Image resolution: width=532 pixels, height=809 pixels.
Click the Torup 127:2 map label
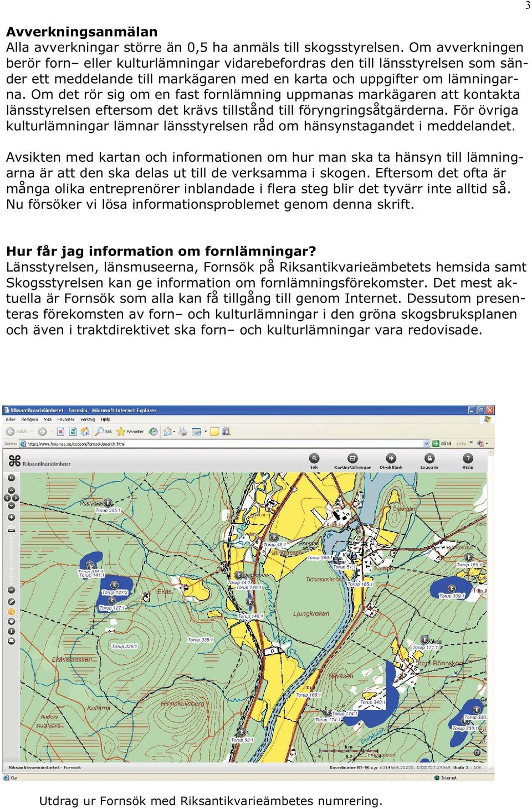[115, 592]
